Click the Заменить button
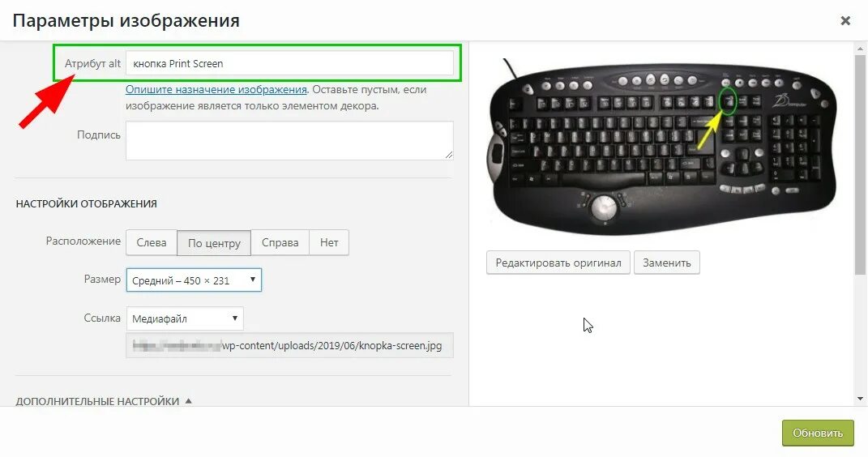868x457 pixels. (666, 263)
